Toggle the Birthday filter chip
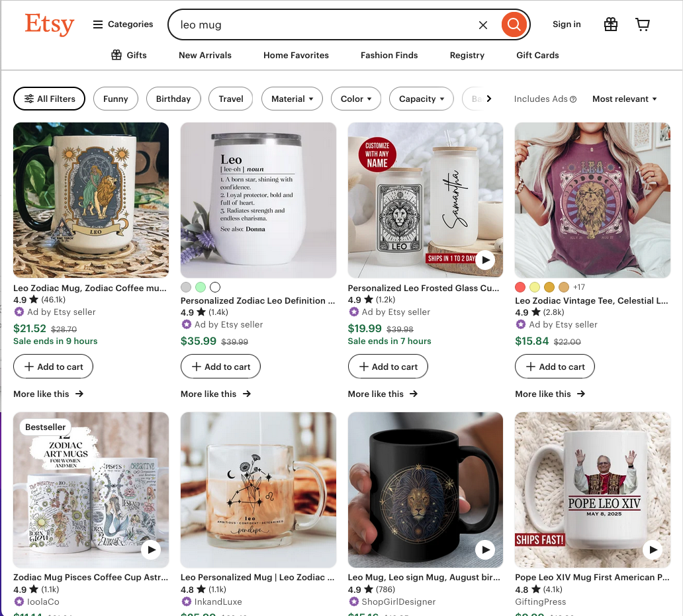This screenshot has width=683, height=616. (173, 99)
